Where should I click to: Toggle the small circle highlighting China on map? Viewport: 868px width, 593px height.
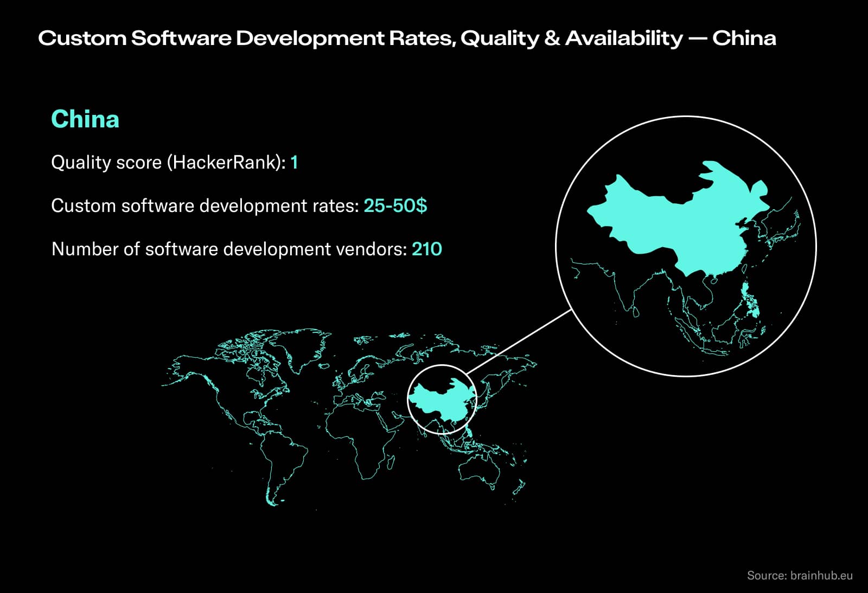442,398
